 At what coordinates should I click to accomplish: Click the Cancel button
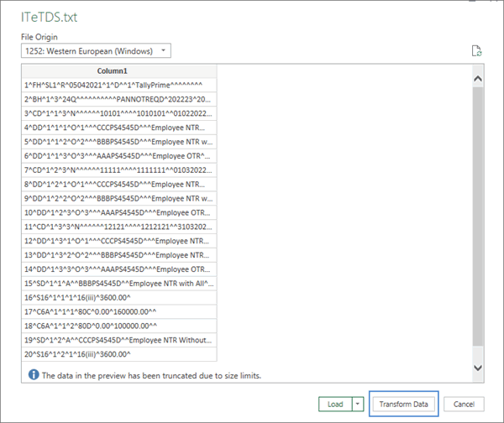(x=464, y=404)
